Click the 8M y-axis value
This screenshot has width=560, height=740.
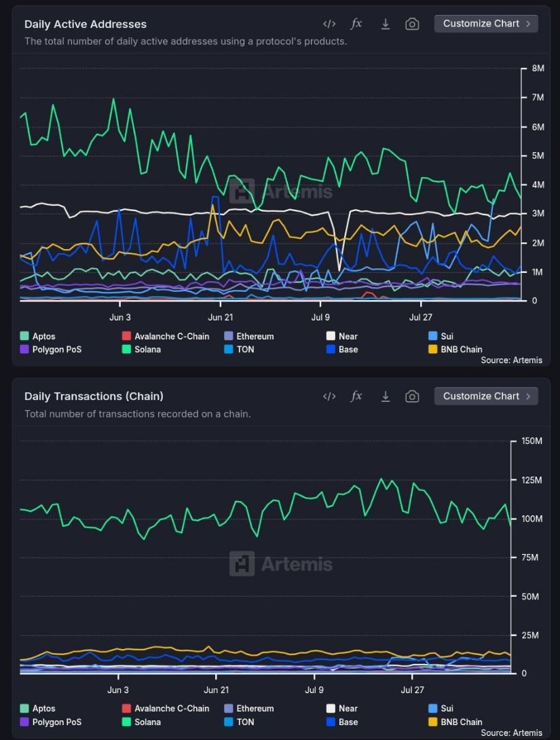point(538,69)
